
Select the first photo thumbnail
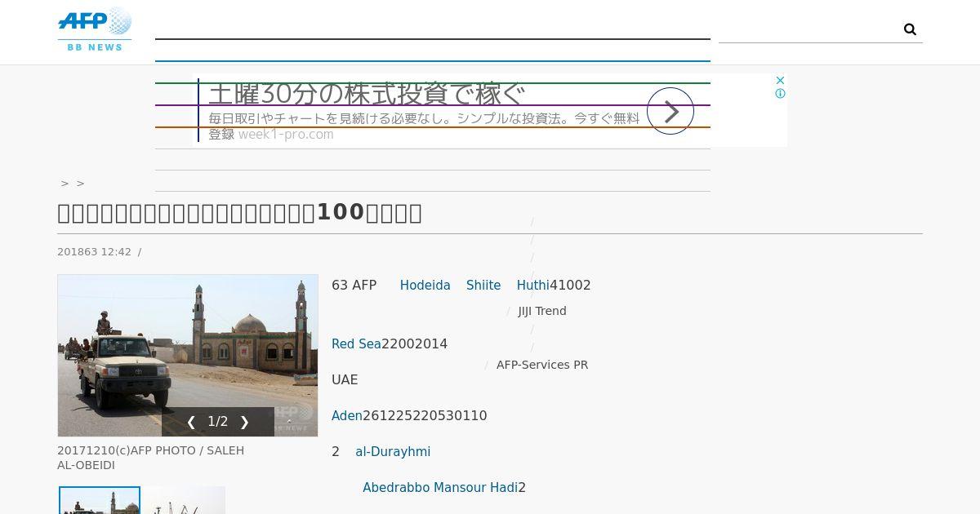pos(100,500)
